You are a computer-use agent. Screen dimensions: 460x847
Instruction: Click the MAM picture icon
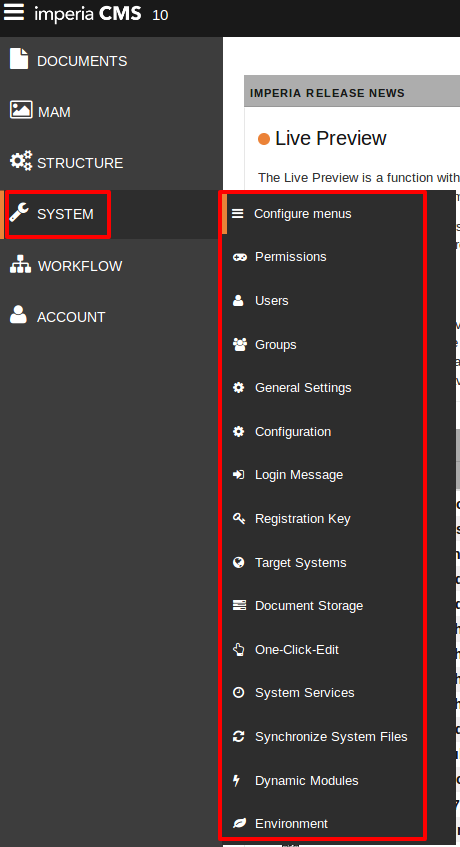click(21, 110)
